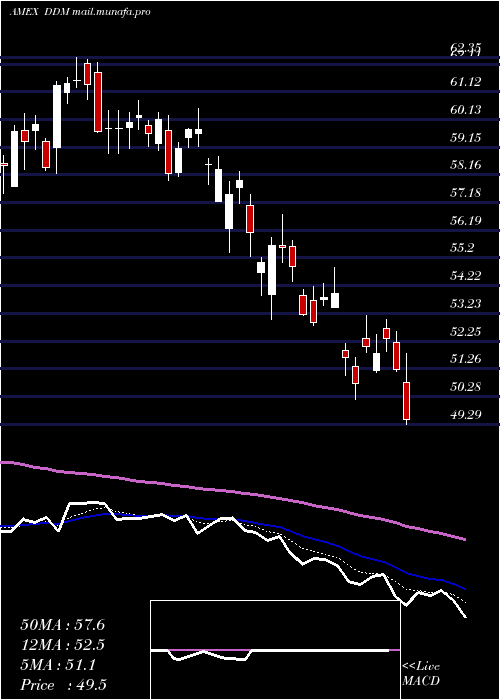
Task: Select the 59.15 price axis label
Action: point(466,138)
